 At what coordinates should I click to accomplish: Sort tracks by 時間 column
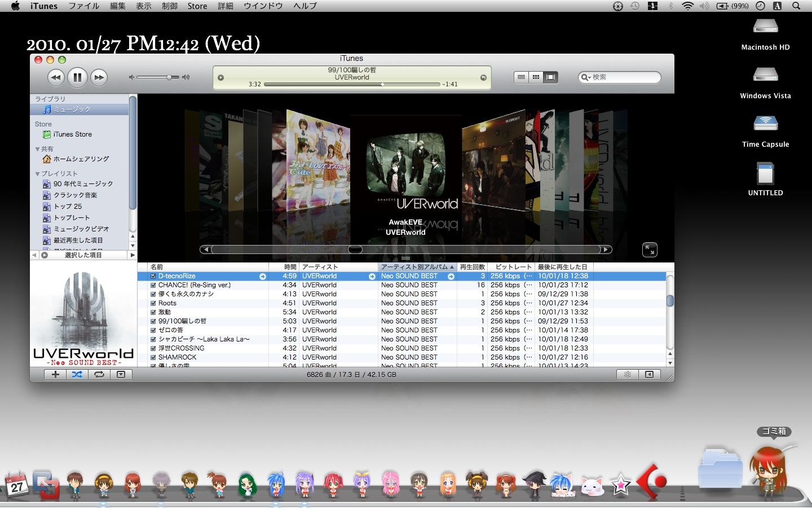(x=284, y=267)
